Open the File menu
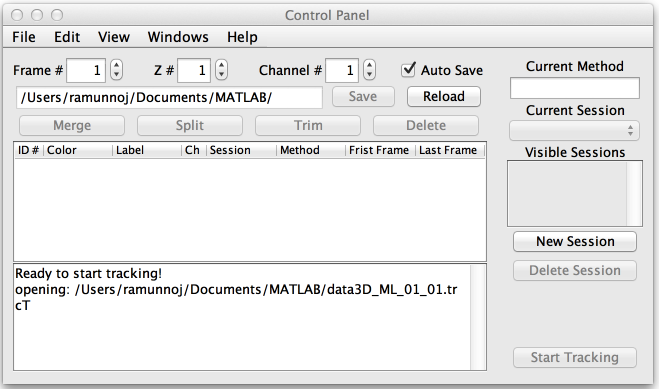Viewport: 659px width, 389px height. 24,37
